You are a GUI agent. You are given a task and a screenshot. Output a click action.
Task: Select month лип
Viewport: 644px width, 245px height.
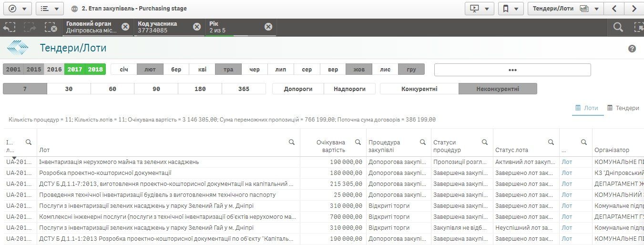pyautogui.click(x=281, y=70)
